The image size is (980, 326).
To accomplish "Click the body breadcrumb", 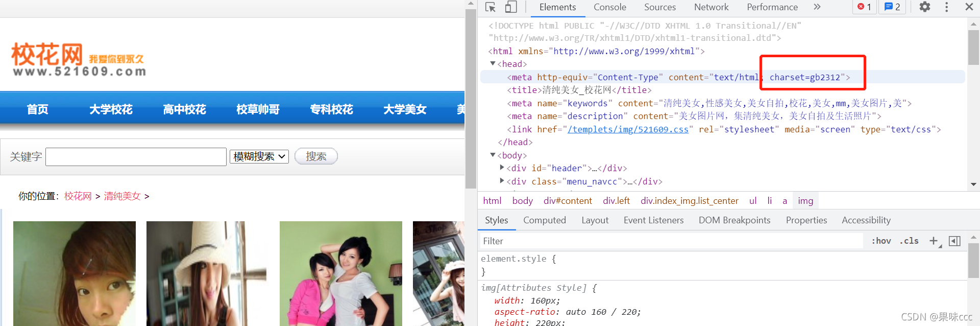I will coord(523,201).
